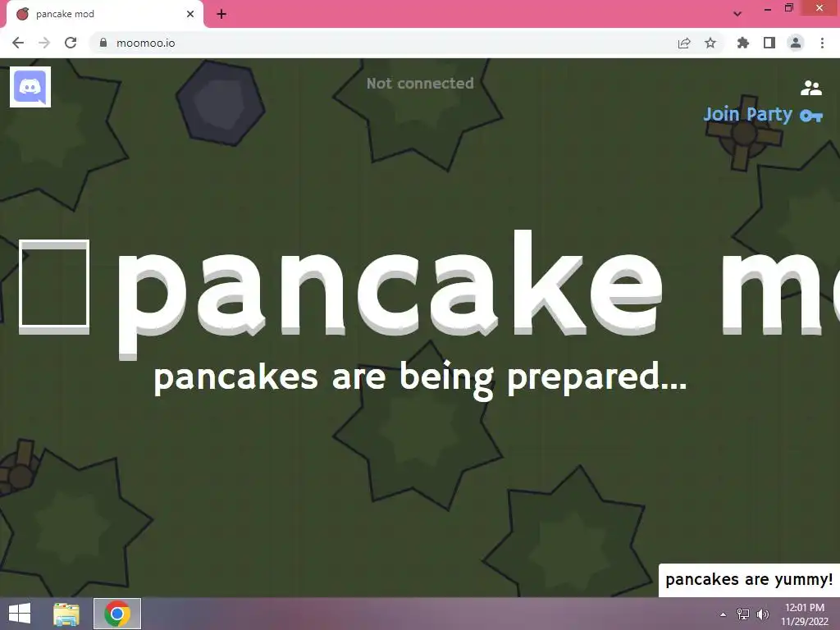This screenshot has width=840, height=630.
Task: Open the Chrome profile avatar
Action: (x=796, y=43)
